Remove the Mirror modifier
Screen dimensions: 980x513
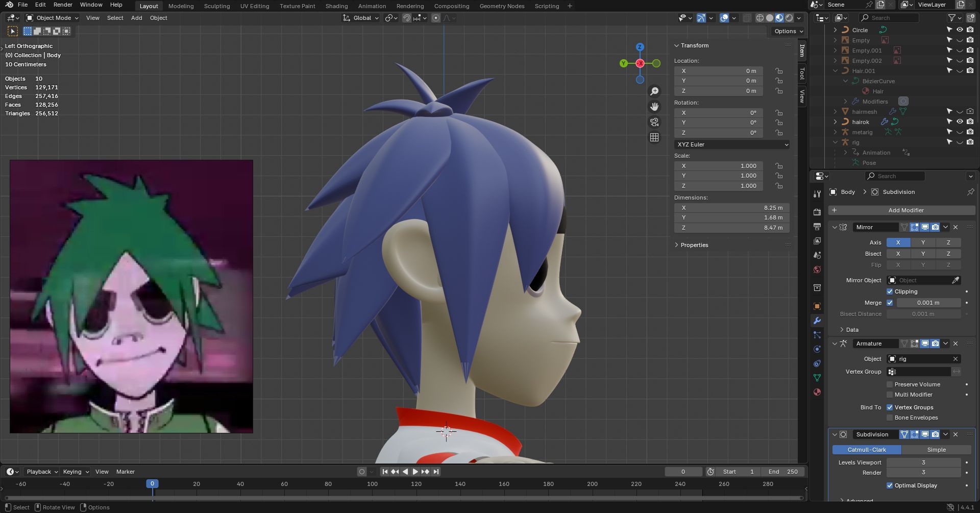tap(955, 227)
